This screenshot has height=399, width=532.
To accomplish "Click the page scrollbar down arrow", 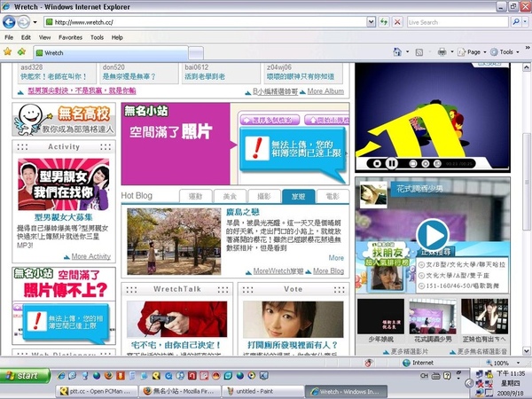I will (526, 350).
